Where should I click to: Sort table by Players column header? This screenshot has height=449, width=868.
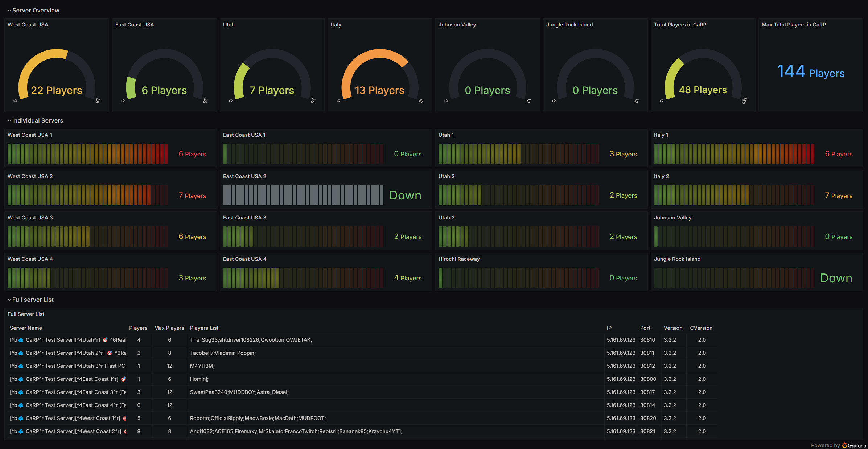(138, 328)
